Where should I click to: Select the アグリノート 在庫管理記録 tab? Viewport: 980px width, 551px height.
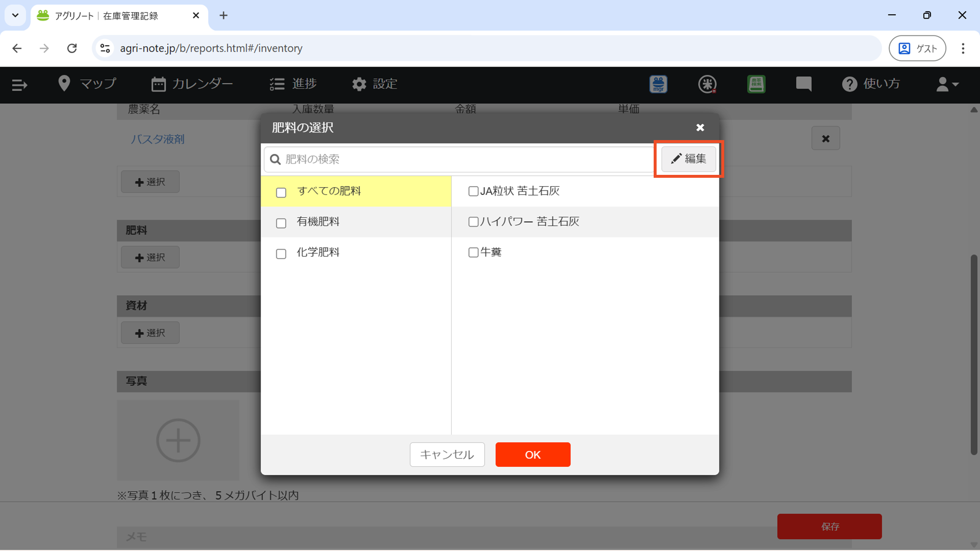pos(119,16)
